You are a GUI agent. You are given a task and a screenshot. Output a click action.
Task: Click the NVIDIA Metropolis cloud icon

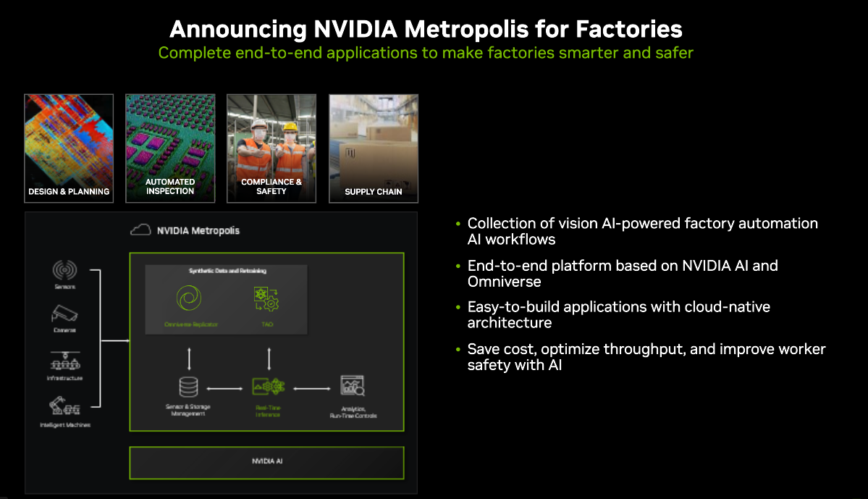tap(140, 230)
